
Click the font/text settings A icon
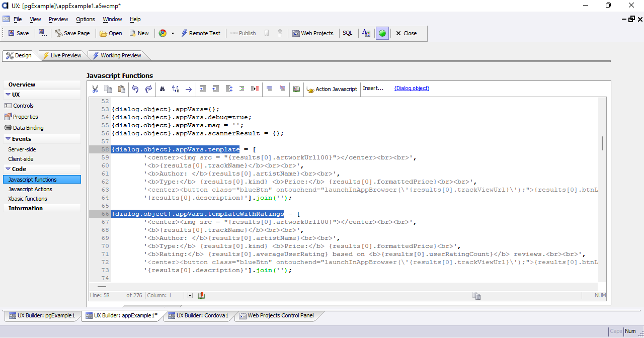click(366, 33)
